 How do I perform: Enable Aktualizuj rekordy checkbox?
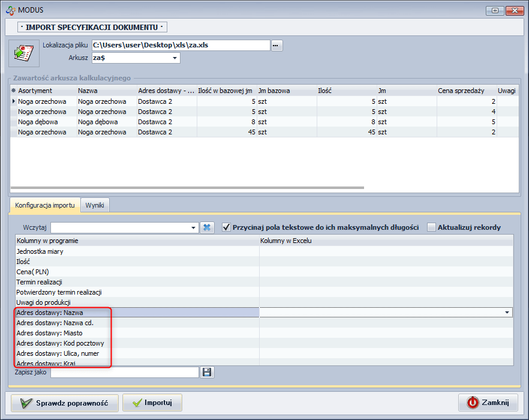pyautogui.click(x=431, y=227)
